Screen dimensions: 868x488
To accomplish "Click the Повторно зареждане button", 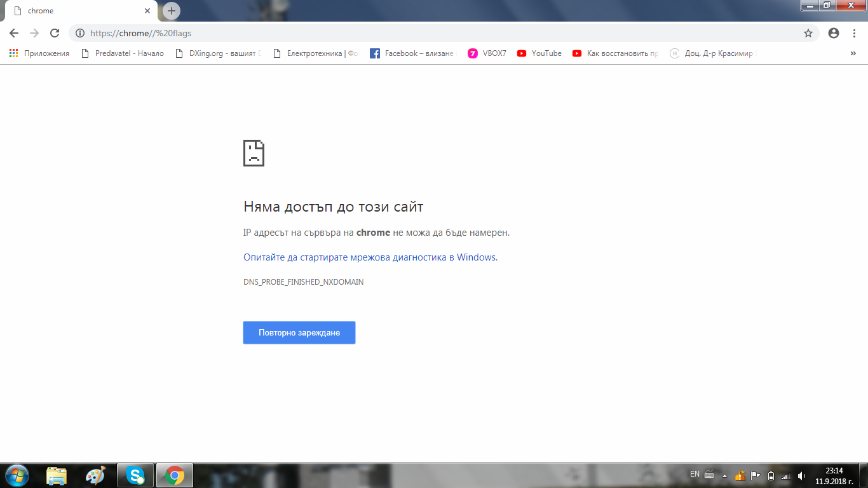I will (x=299, y=333).
